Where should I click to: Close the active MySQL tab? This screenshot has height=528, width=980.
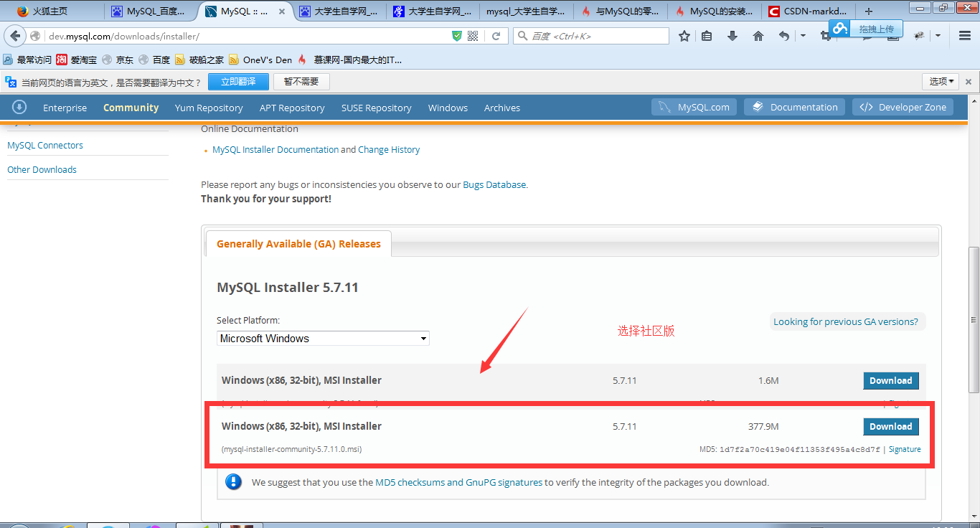[282, 11]
